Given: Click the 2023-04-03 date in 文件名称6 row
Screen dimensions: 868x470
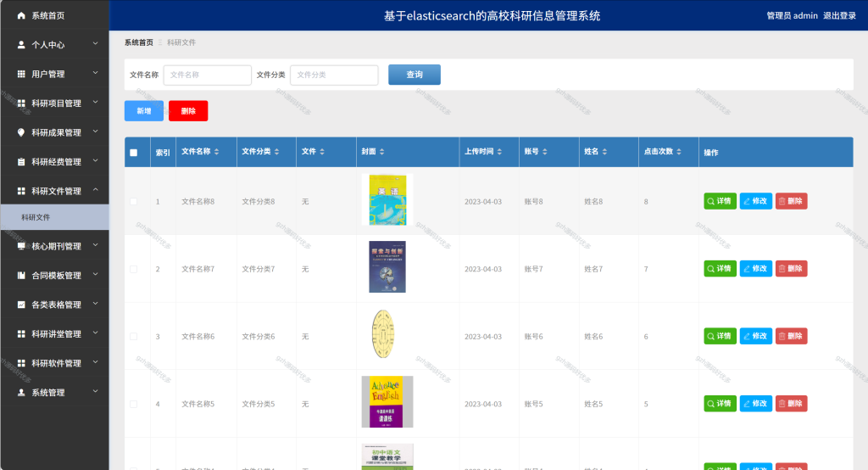Looking at the screenshot, I should pyautogui.click(x=482, y=337).
